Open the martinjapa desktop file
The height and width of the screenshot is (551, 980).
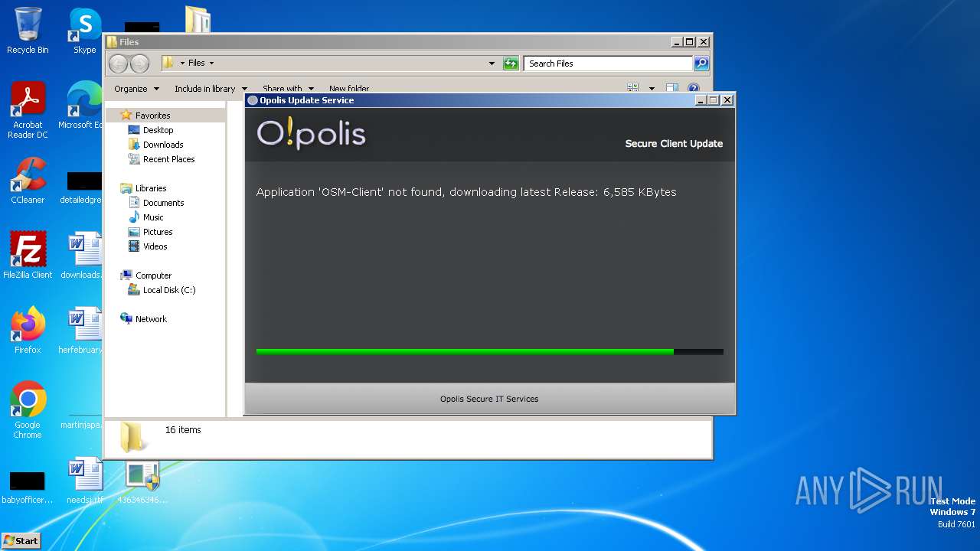click(83, 419)
